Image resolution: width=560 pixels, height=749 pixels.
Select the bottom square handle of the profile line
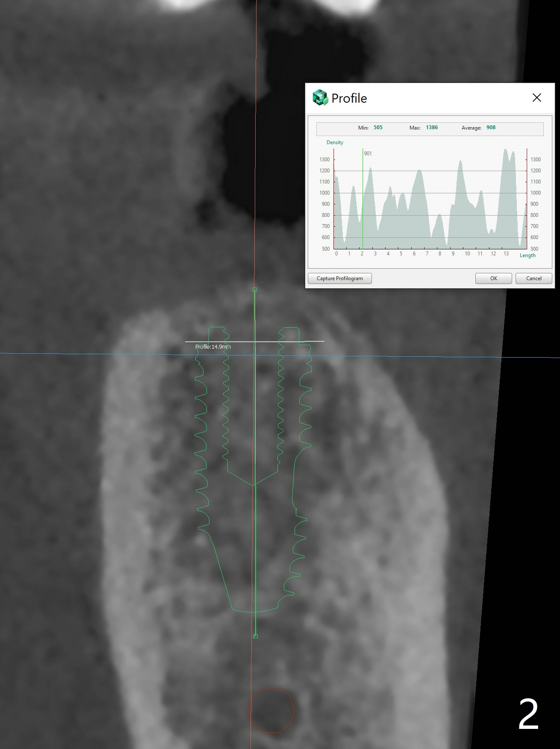coord(256,636)
